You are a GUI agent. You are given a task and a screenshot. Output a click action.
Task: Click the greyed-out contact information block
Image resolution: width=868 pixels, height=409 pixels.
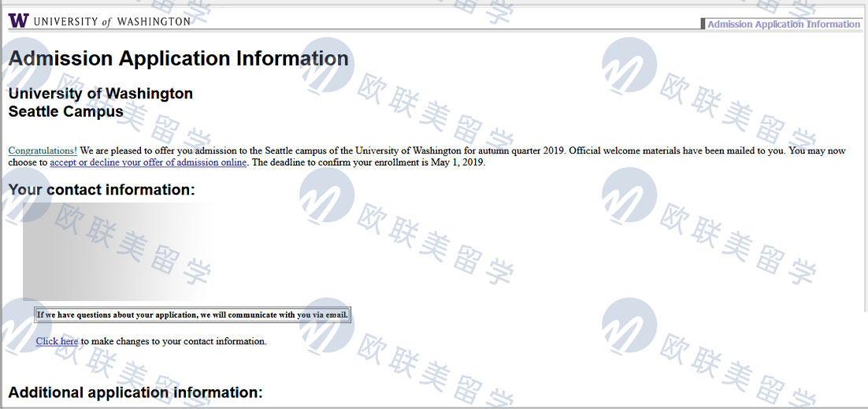click(117, 251)
